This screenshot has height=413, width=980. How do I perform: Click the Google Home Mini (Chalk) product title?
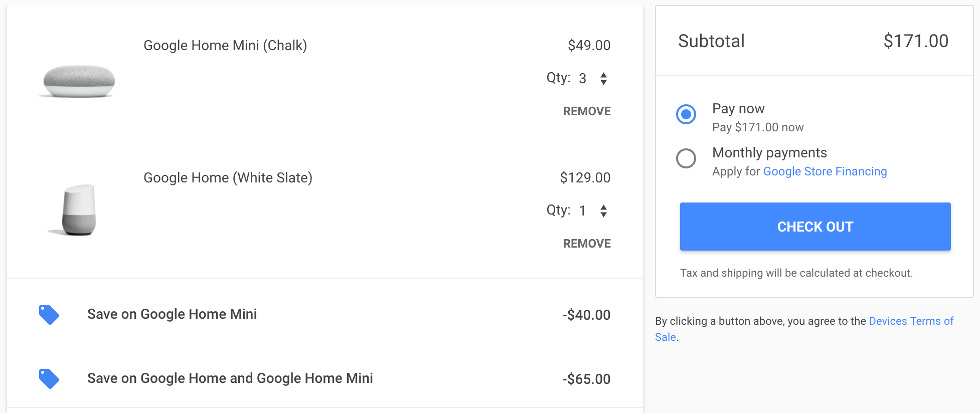(226, 45)
